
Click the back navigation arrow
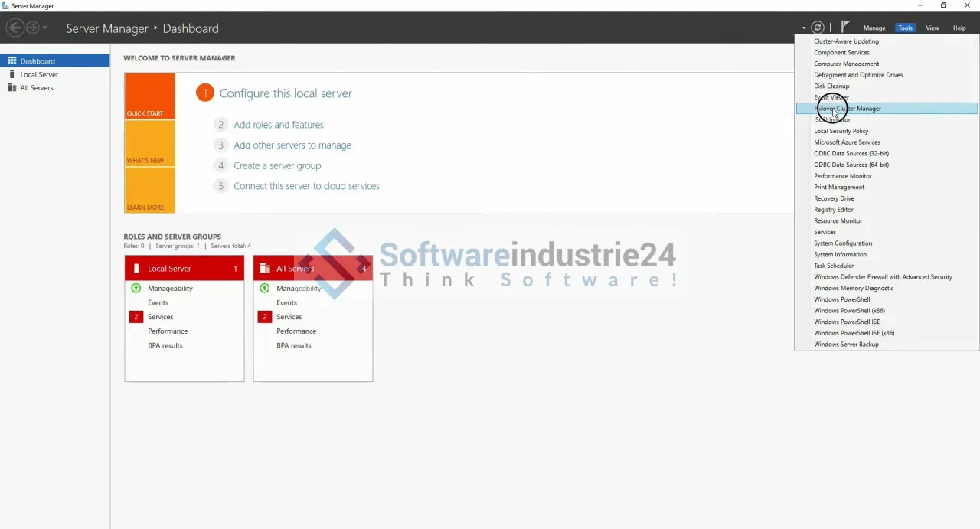[15, 28]
